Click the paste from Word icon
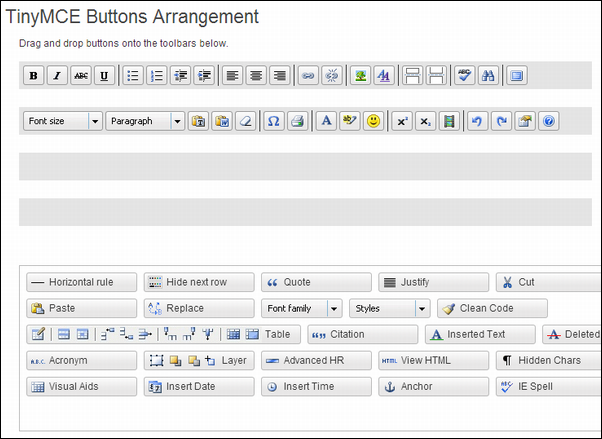 (222, 121)
